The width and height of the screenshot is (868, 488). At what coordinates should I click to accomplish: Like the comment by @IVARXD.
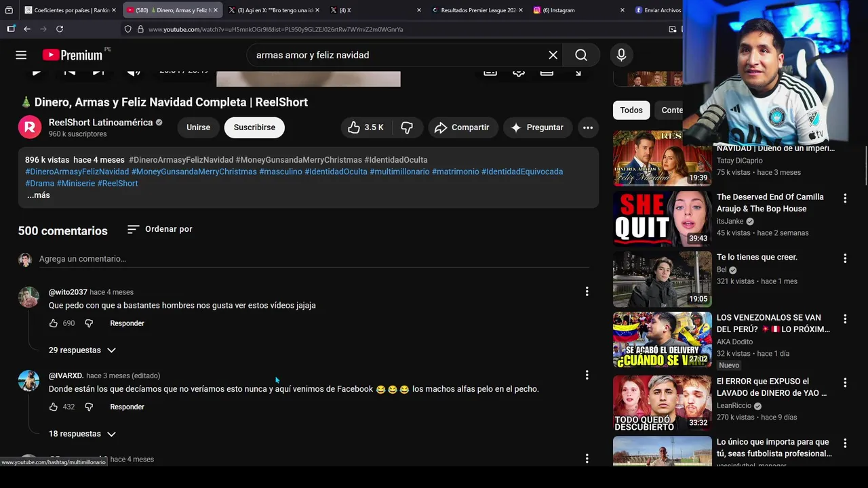tap(54, 407)
